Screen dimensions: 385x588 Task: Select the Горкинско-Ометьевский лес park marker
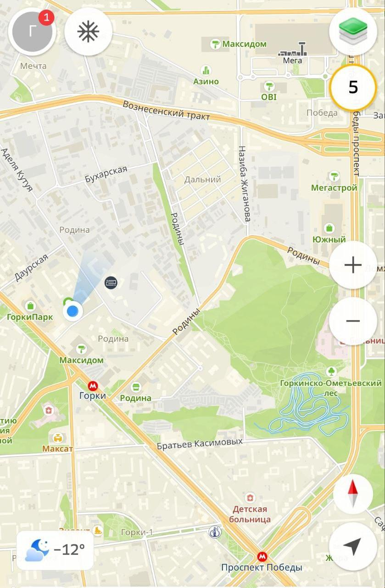pyautogui.click(x=330, y=371)
